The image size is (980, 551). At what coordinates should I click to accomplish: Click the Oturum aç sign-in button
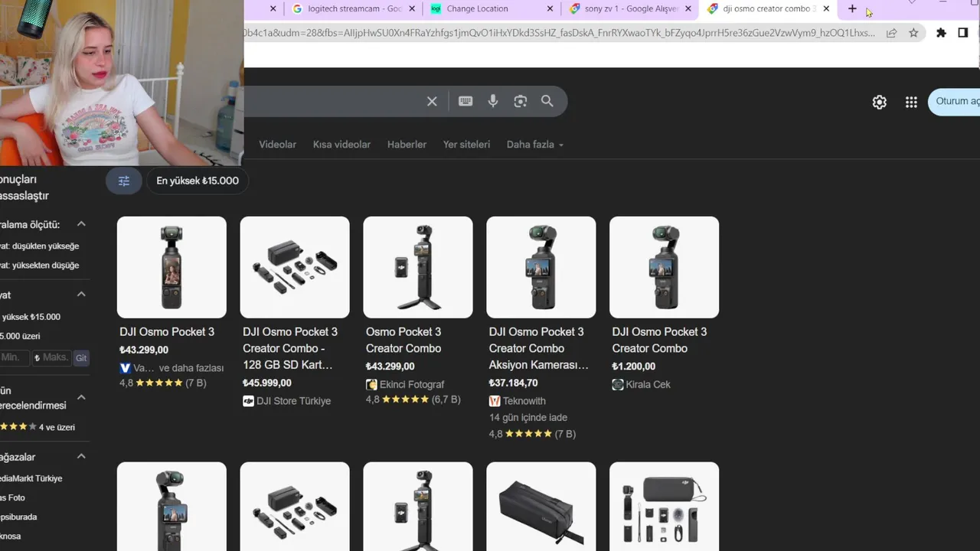955,101
